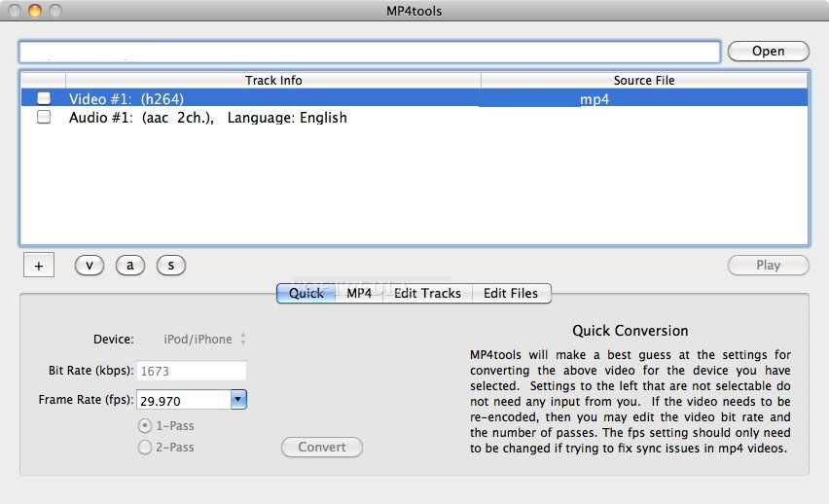The height and width of the screenshot is (504, 829).
Task: Click the Quick Conversion heading
Action: [x=631, y=331]
